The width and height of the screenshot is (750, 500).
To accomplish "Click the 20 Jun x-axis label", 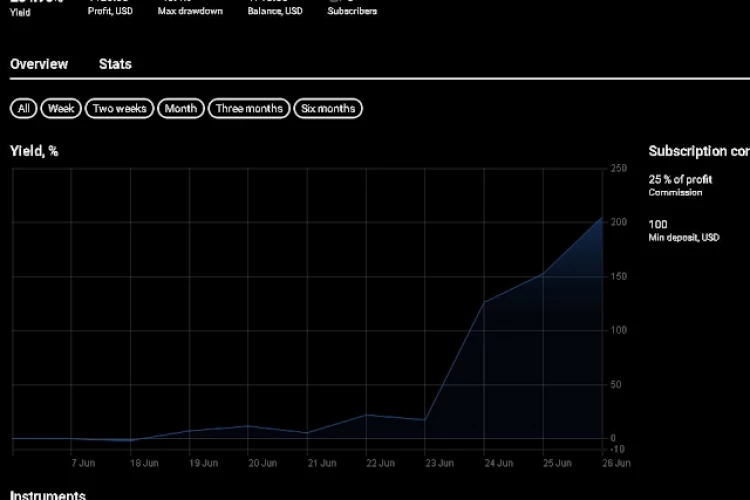I will 262,463.
